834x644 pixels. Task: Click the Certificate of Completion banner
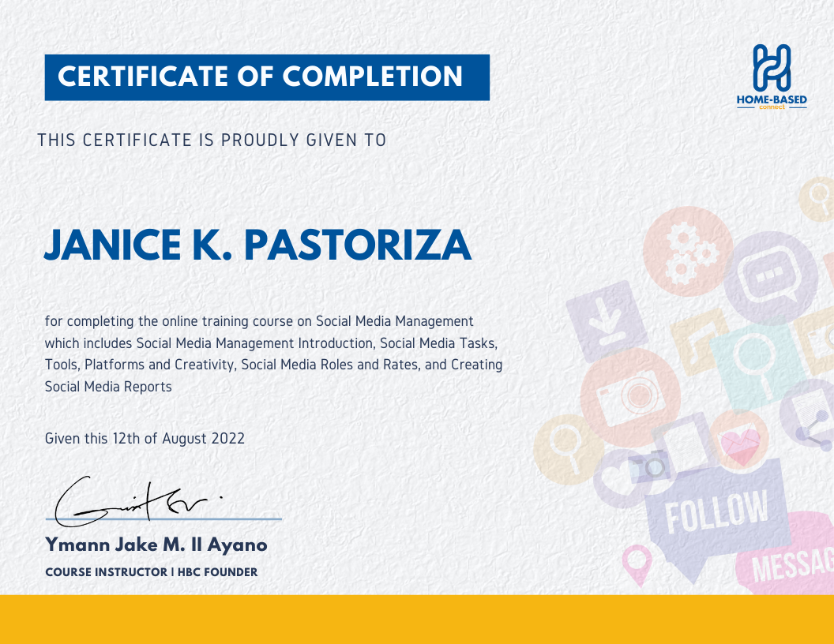tap(267, 77)
